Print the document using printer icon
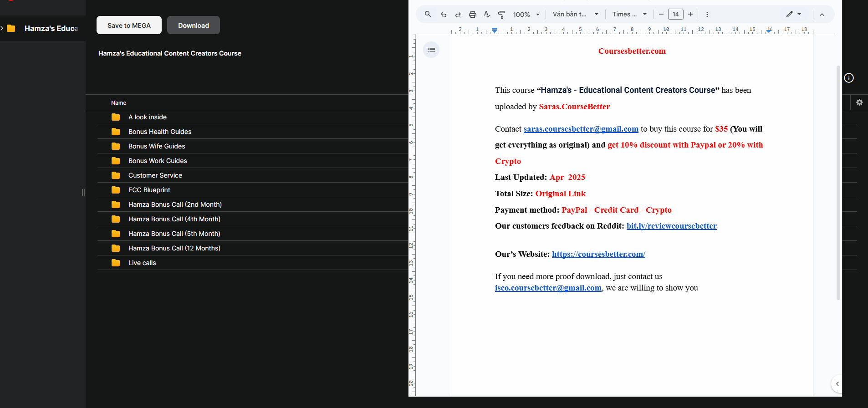The image size is (868, 408). (473, 15)
